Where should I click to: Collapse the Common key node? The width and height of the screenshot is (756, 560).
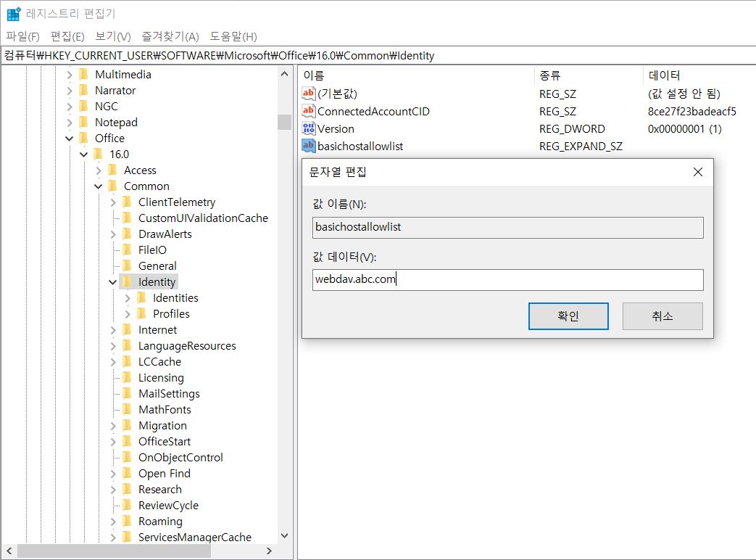[99, 186]
